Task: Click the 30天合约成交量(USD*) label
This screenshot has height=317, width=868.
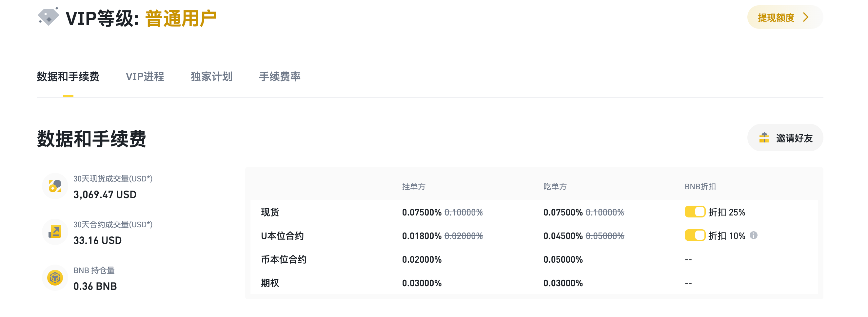Action: click(113, 224)
